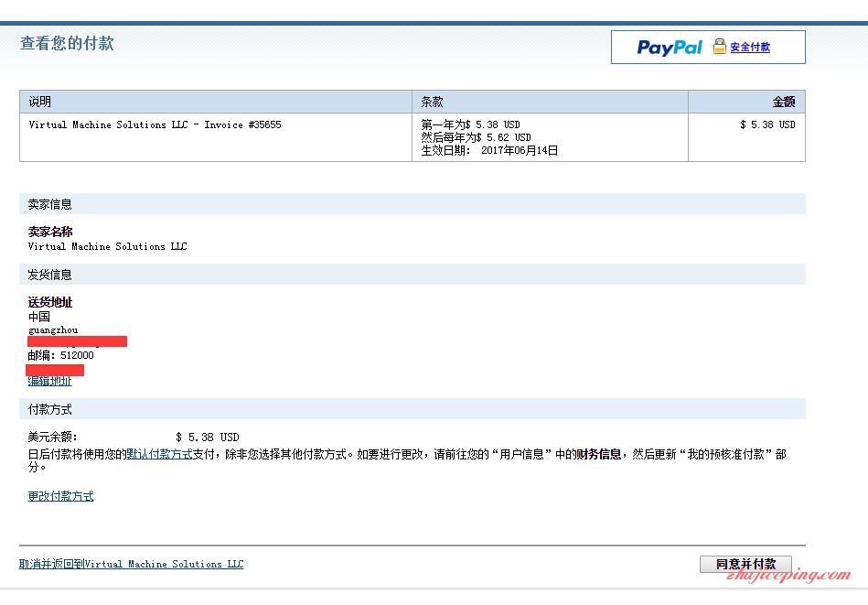Image resolution: width=868 pixels, height=605 pixels.
Task: Click the seller name Virtual Machine Solutions LLC
Action: 107,246
